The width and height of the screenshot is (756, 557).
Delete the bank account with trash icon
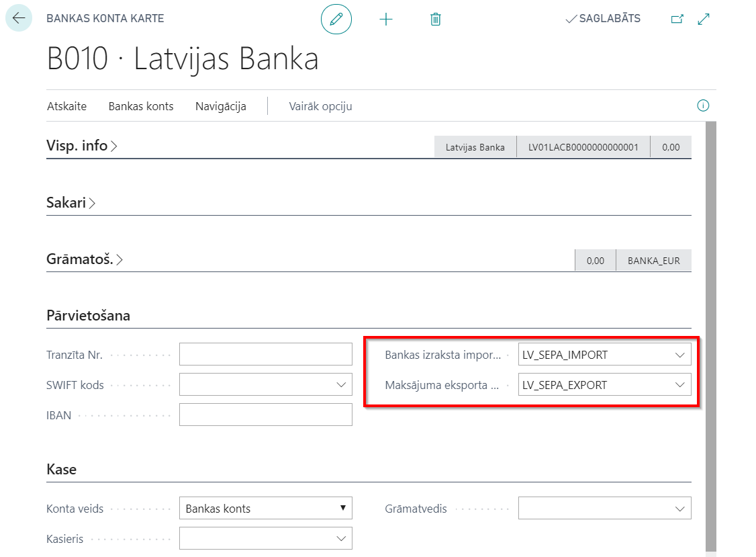pyautogui.click(x=435, y=19)
